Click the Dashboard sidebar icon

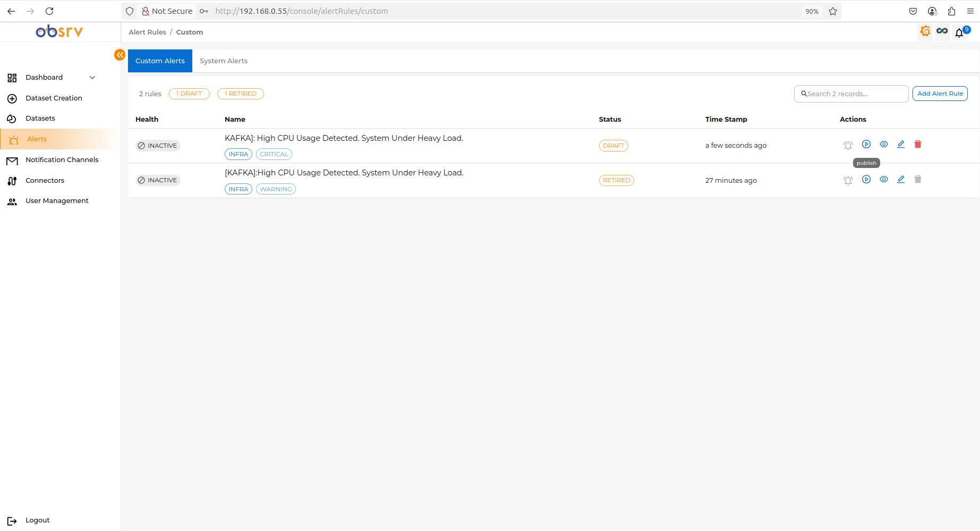[x=12, y=78]
